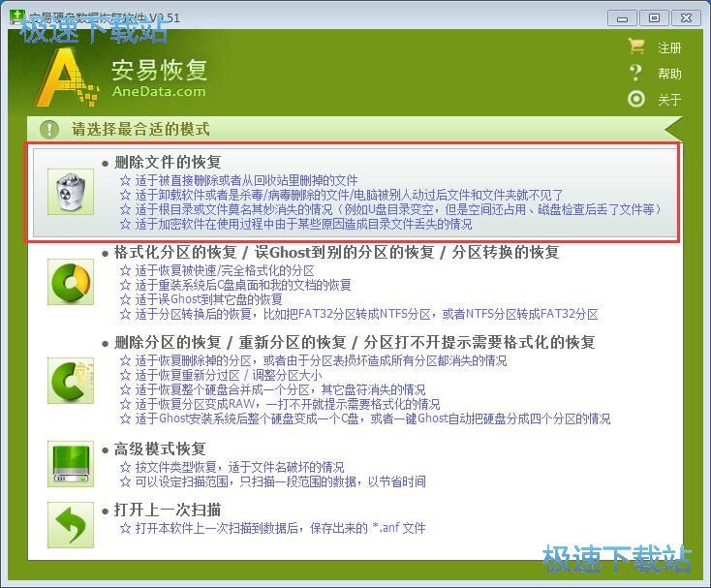
Task: Click the question mark help icon
Action: [636, 73]
